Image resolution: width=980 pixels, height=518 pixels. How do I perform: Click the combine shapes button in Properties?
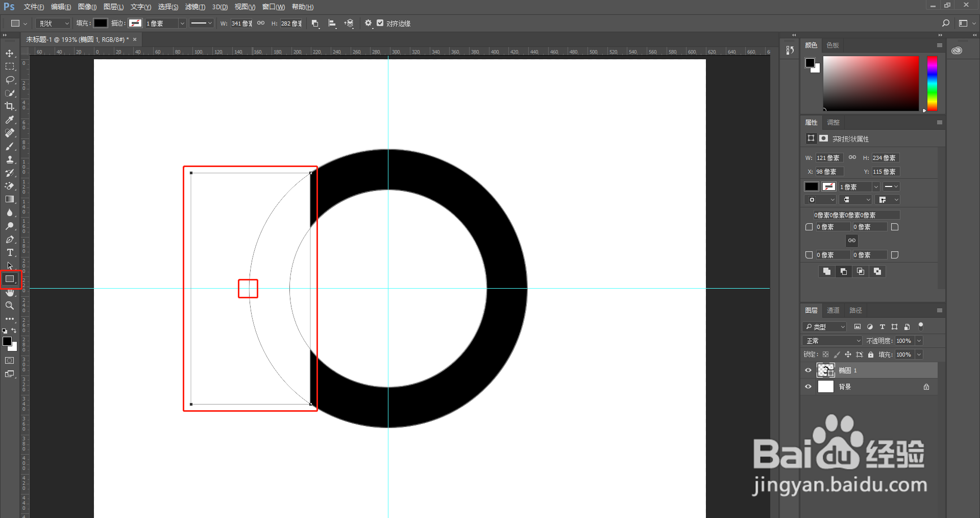pyautogui.click(x=827, y=271)
